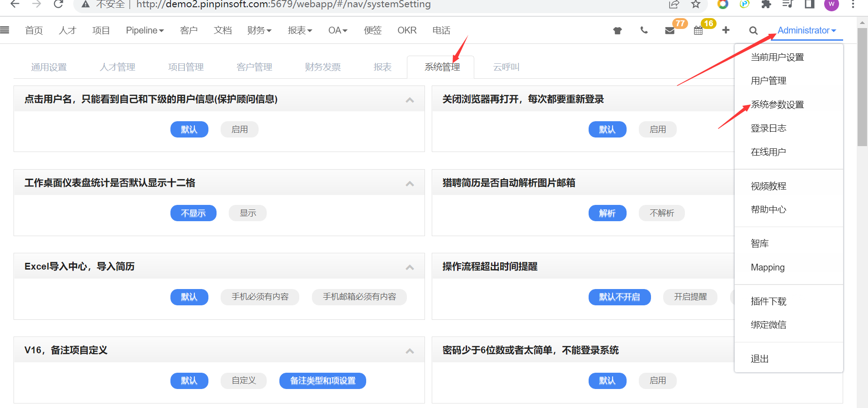Choose 不解析 for resume parsing
Screen dimensions: 868x408
tap(661, 213)
